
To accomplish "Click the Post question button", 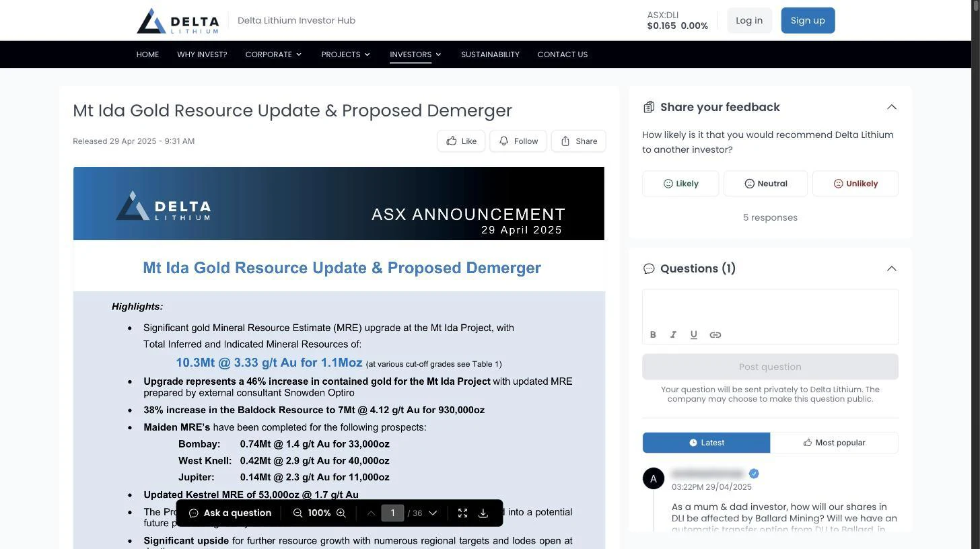I will tap(770, 367).
